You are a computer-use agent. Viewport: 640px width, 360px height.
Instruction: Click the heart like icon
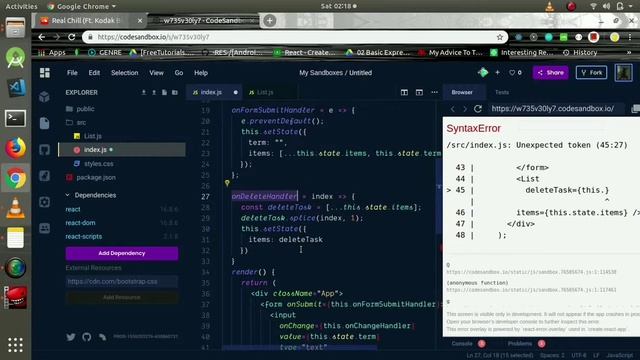(512, 73)
